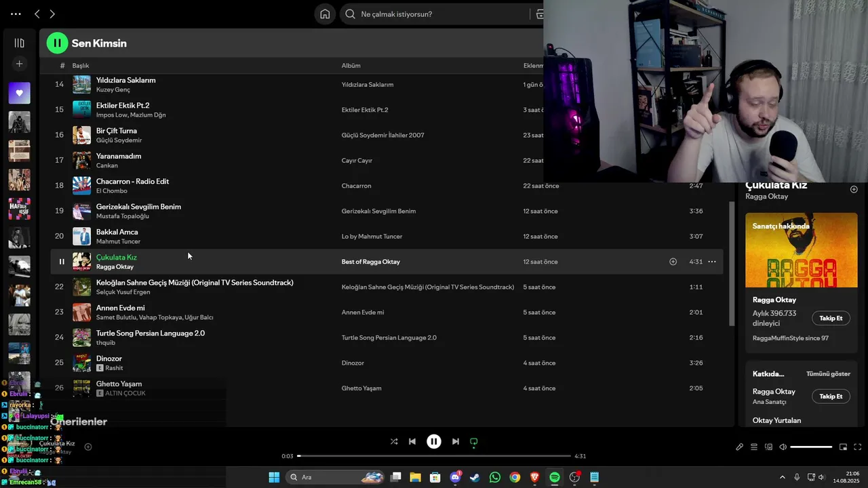The height and width of the screenshot is (488, 868).
Task: Follow Ragga Oktay in the artist card
Action: pos(831,318)
